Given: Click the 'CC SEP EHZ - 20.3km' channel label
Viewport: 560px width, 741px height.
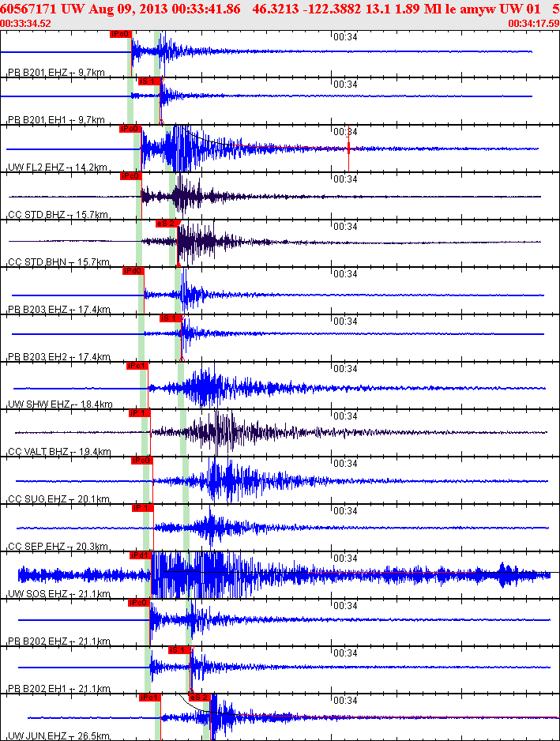Looking at the screenshot, I should click(x=58, y=547).
